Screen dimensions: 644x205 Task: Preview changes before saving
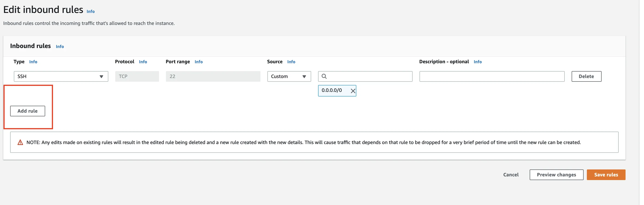556,175
